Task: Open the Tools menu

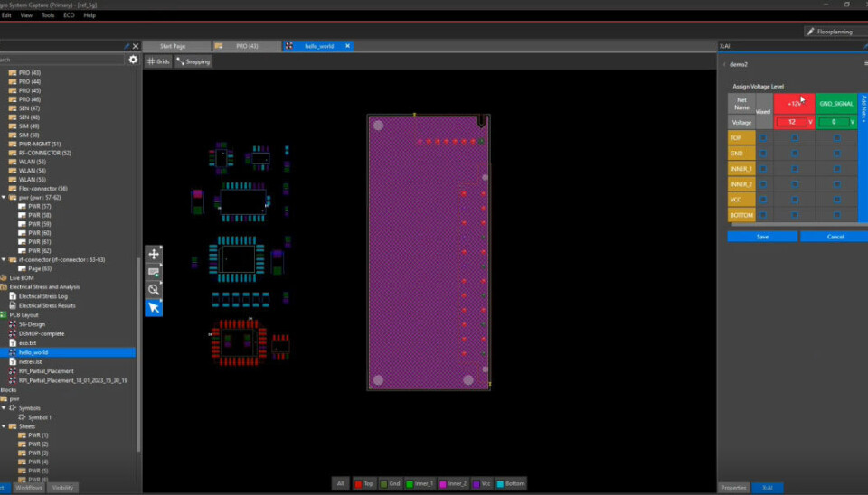Action: pyautogui.click(x=48, y=15)
